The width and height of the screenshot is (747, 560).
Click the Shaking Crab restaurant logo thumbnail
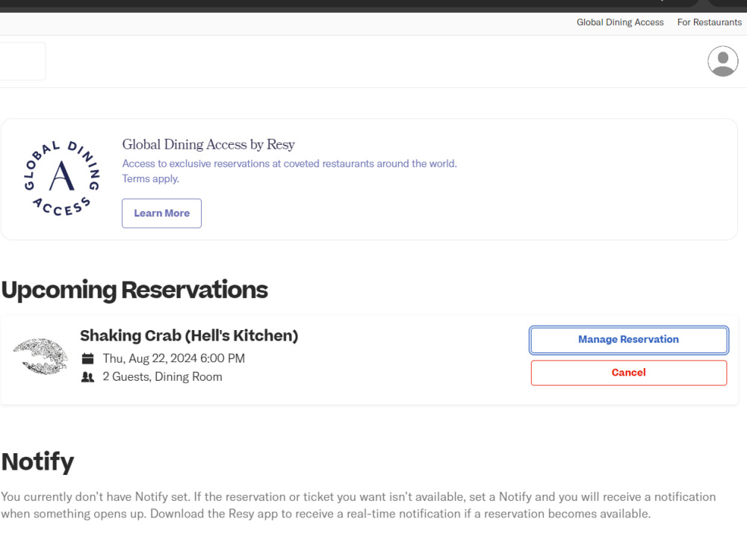click(40, 356)
